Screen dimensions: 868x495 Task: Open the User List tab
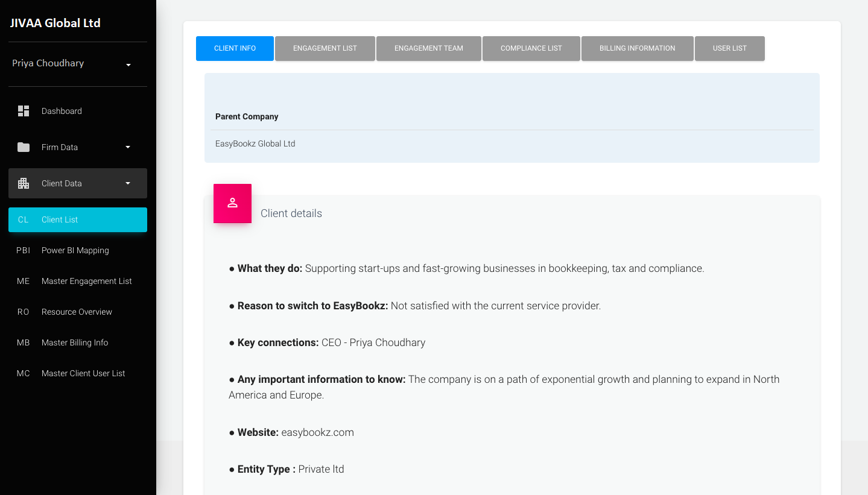[729, 48]
